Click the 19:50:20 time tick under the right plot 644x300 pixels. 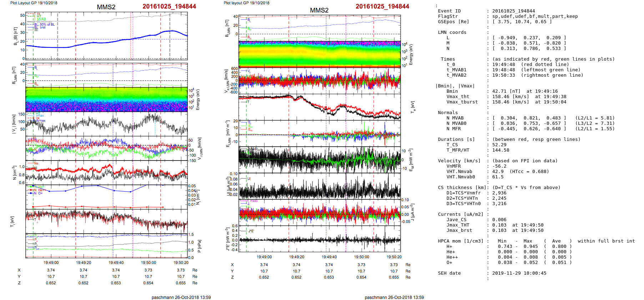394,257
